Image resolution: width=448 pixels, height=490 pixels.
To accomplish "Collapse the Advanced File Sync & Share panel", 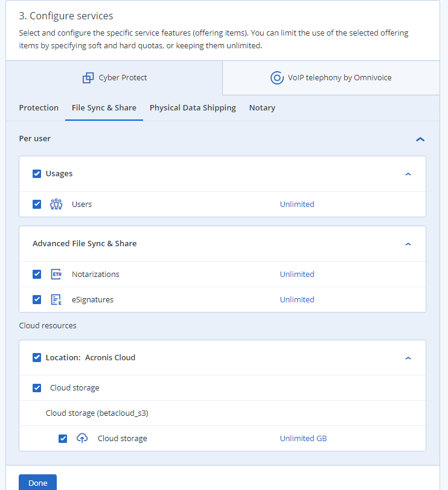I will tap(408, 244).
